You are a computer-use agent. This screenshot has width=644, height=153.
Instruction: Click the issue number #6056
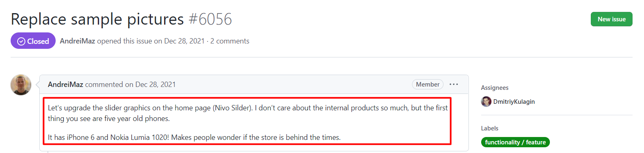pyautogui.click(x=210, y=19)
